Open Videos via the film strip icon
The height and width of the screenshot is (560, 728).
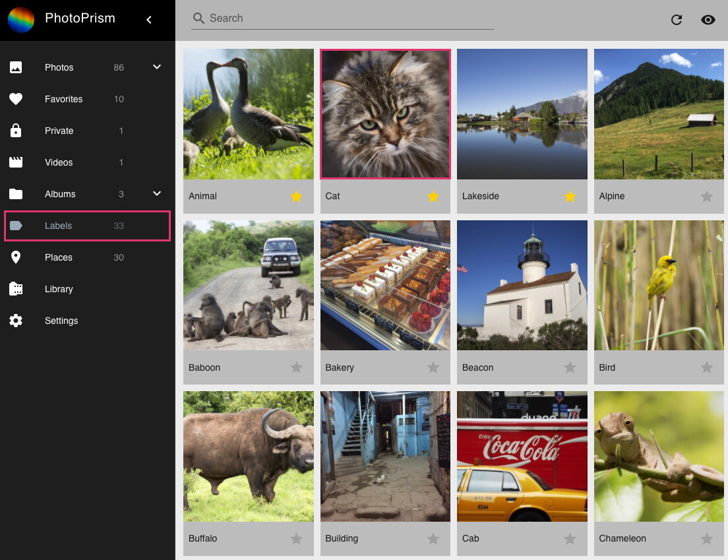click(16, 162)
